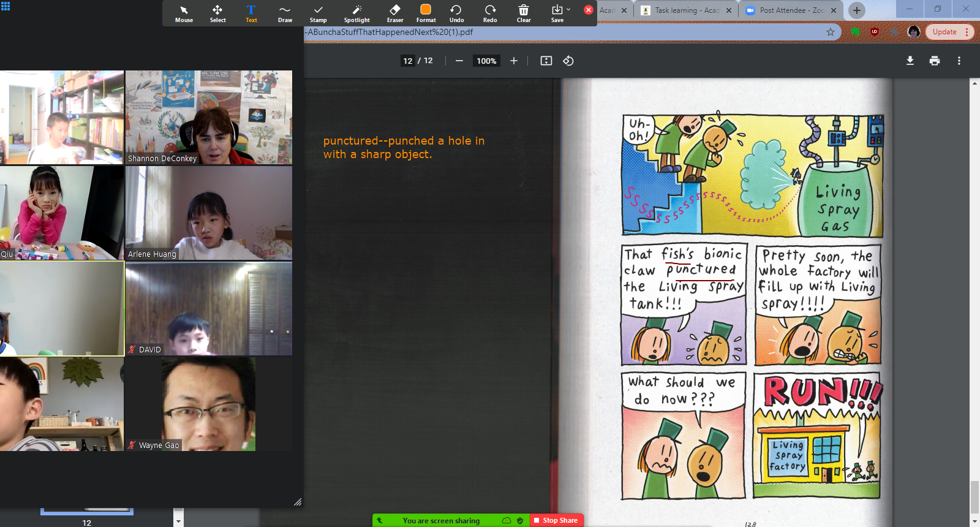Edit the PDF page number field
Screen dimensions: 980x527
(x=408, y=61)
